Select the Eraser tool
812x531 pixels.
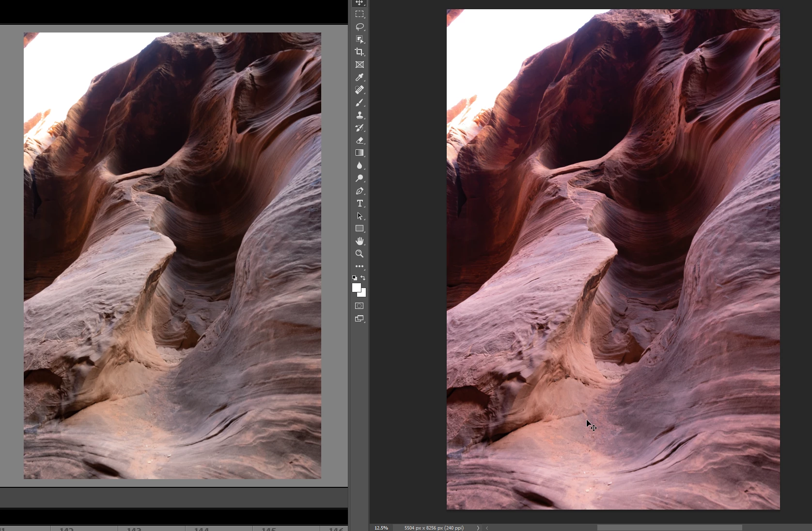click(359, 141)
